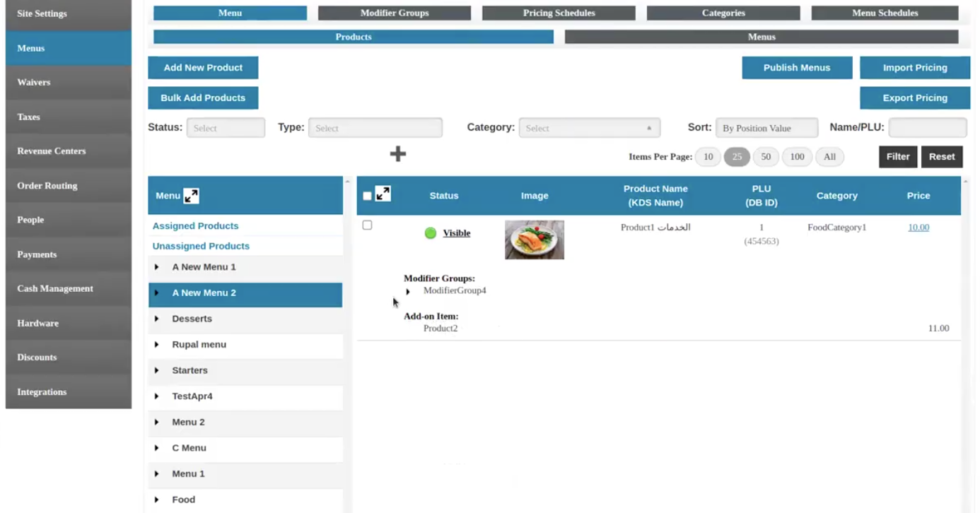980x513 pixels.
Task: Select the top Menu tab
Action: [x=230, y=13]
